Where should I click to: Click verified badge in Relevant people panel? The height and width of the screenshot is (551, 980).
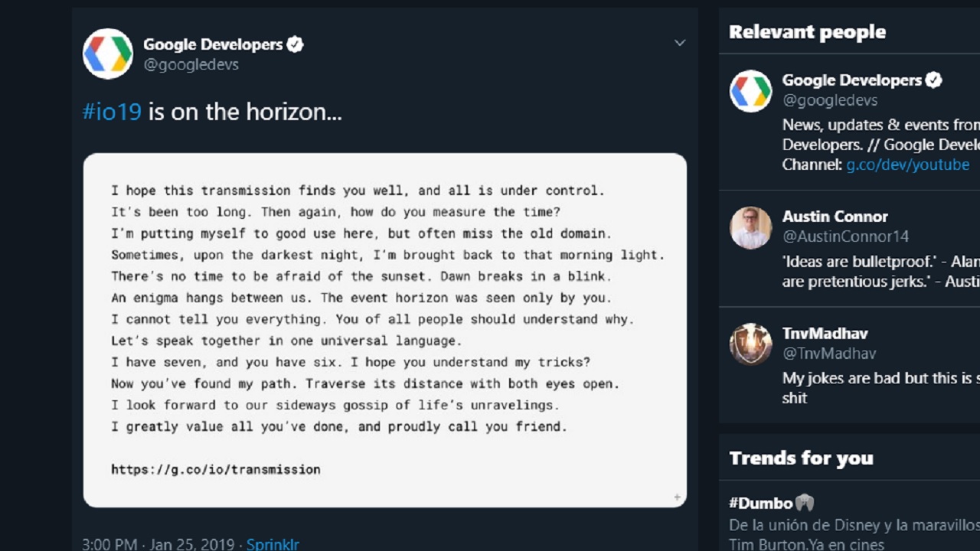(933, 80)
